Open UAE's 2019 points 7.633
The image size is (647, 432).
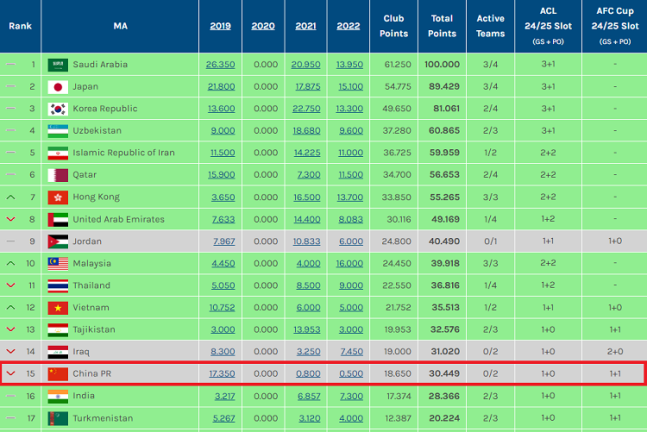coord(223,219)
